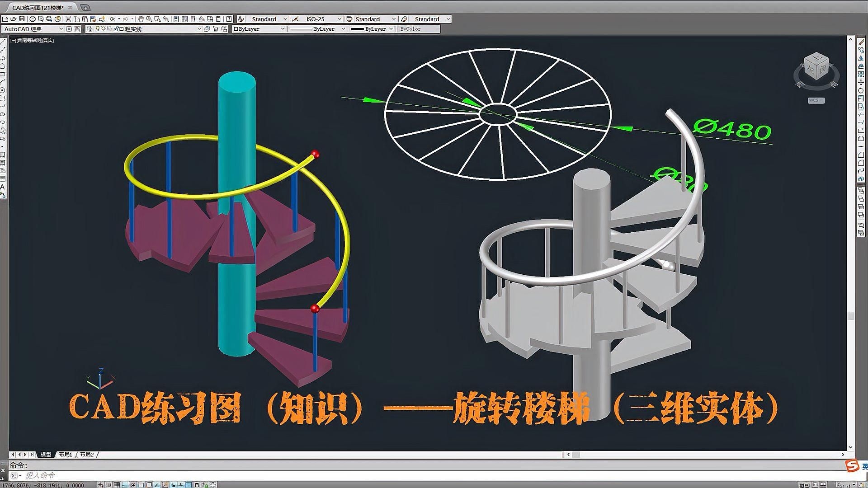Click the WCS label under ViewCube
The width and height of the screenshot is (868, 488).
tap(816, 100)
